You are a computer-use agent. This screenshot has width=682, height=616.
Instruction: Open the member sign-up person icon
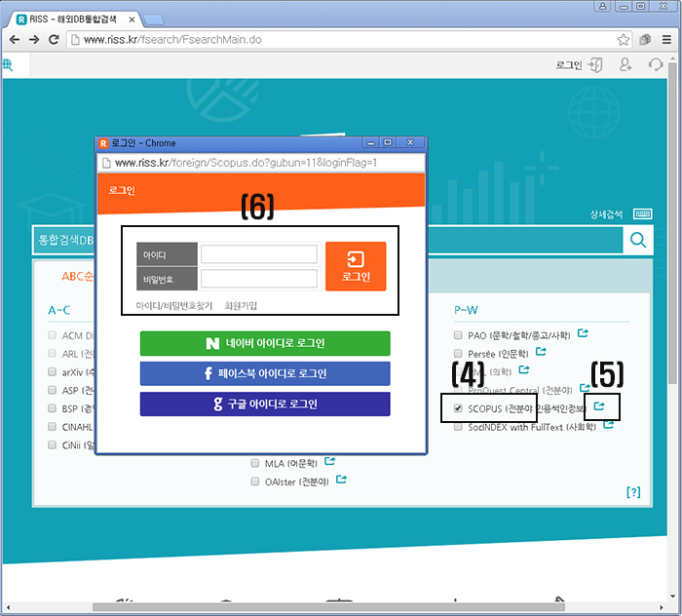(x=625, y=65)
